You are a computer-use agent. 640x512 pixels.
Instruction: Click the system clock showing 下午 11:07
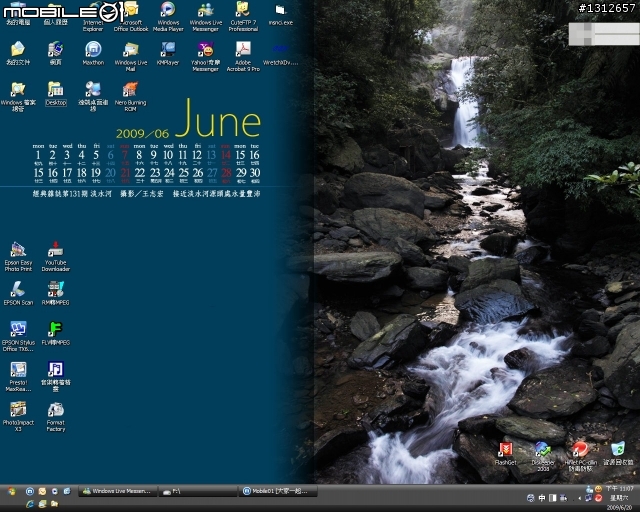pyautogui.click(x=620, y=489)
